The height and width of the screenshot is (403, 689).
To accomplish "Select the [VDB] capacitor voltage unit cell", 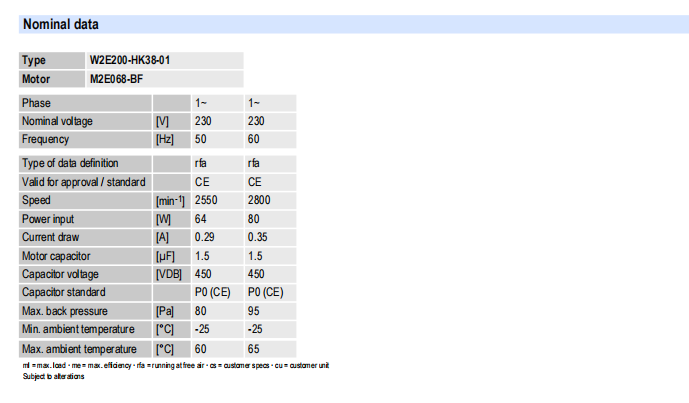I will click(168, 273).
